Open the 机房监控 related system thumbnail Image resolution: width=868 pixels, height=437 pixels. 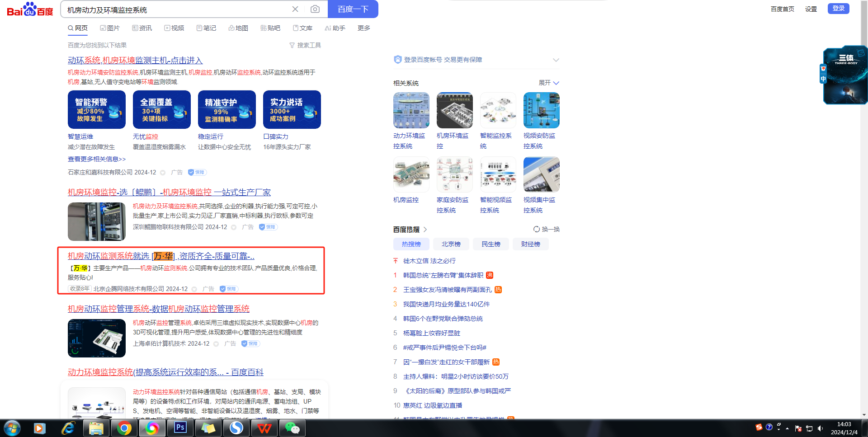[411, 174]
